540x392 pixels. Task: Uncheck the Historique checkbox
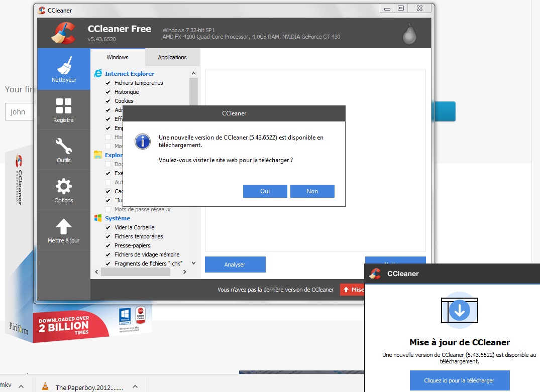(108, 92)
